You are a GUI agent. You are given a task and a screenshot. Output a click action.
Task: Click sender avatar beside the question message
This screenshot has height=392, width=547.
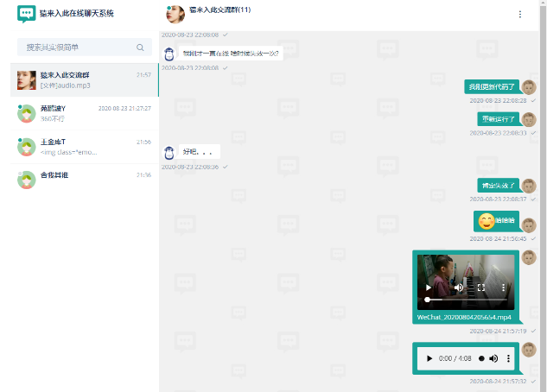click(x=169, y=54)
